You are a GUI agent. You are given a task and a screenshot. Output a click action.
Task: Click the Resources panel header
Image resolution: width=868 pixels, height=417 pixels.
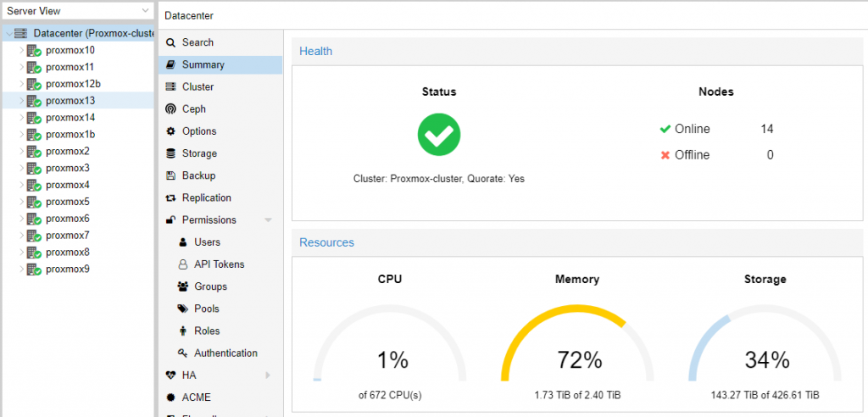click(577, 242)
